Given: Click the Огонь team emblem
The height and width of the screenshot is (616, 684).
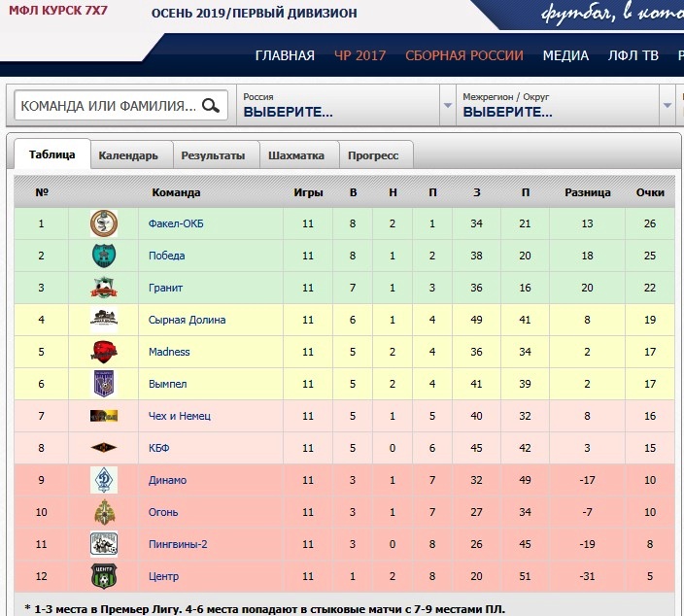Looking at the screenshot, I should [104, 512].
